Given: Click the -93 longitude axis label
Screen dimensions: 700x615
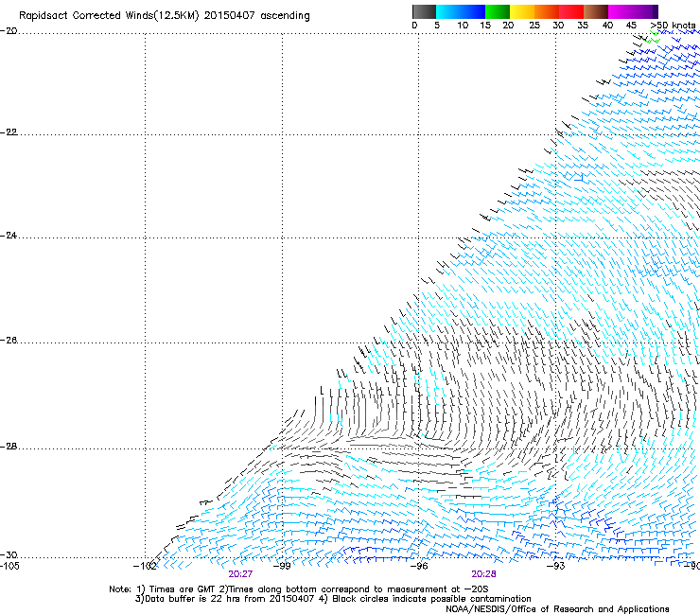Looking at the screenshot, I should click(555, 566).
